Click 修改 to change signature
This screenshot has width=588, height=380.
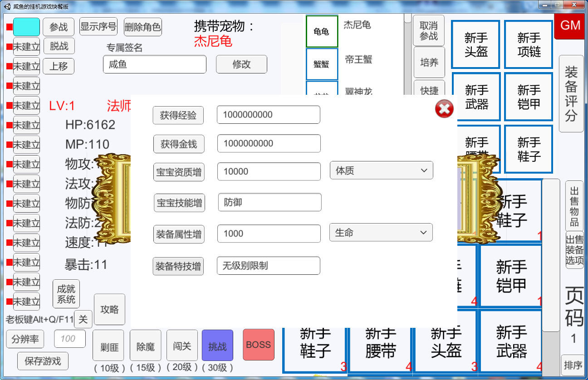pyautogui.click(x=241, y=64)
